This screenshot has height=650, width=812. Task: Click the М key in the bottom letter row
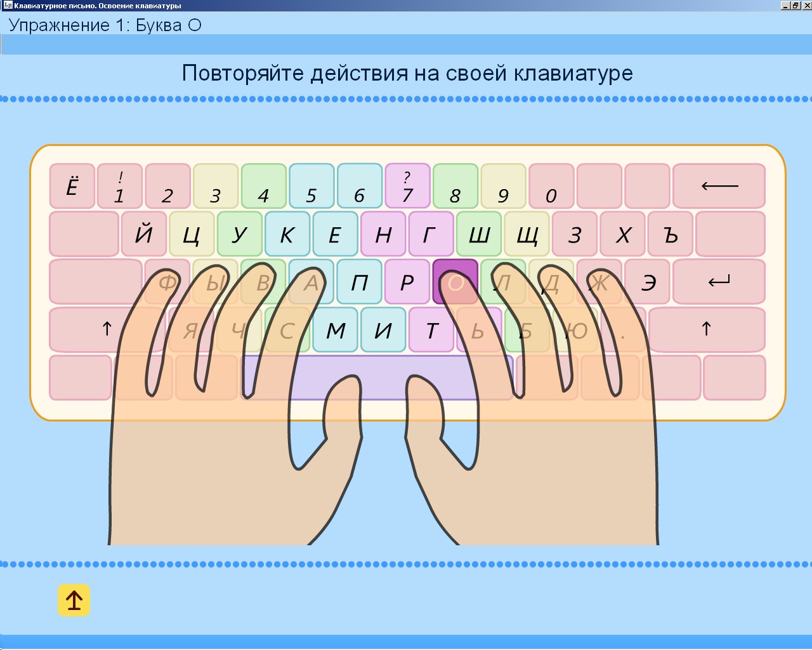pyautogui.click(x=336, y=330)
